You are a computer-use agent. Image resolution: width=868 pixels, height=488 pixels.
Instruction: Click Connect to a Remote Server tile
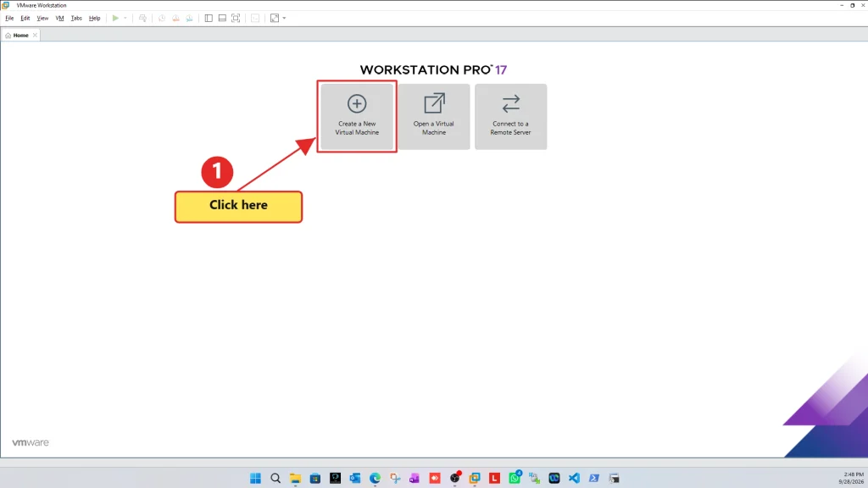click(x=510, y=117)
